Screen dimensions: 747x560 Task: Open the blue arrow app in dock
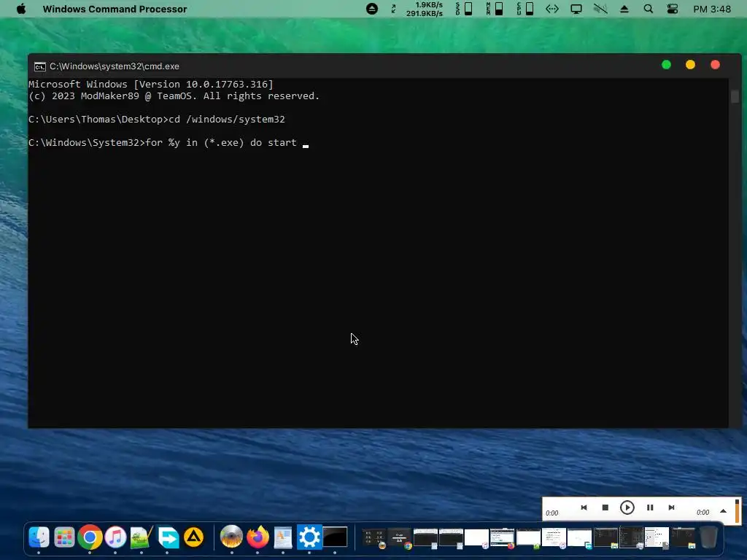(168, 537)
